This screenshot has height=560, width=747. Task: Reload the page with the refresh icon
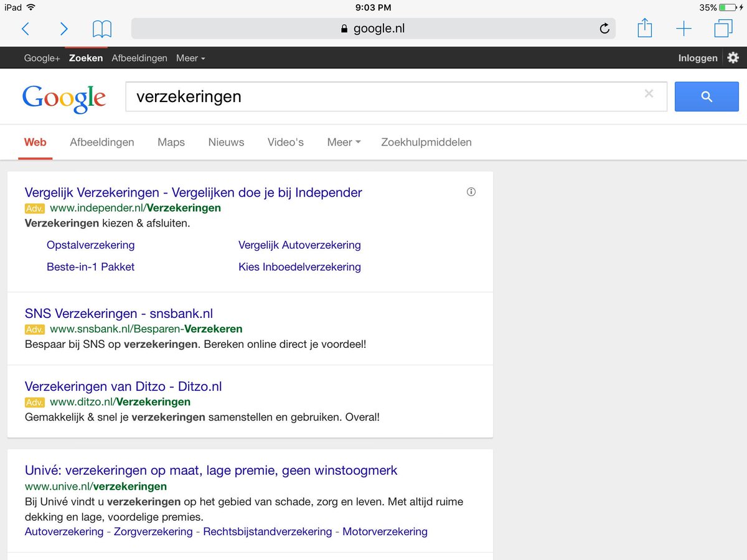point(604,29)
